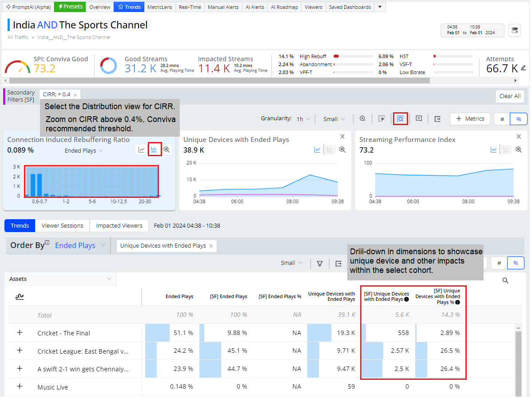Click the + Metrics button
The width and height of the screenshot is (532, 398).
coord(470,119)
